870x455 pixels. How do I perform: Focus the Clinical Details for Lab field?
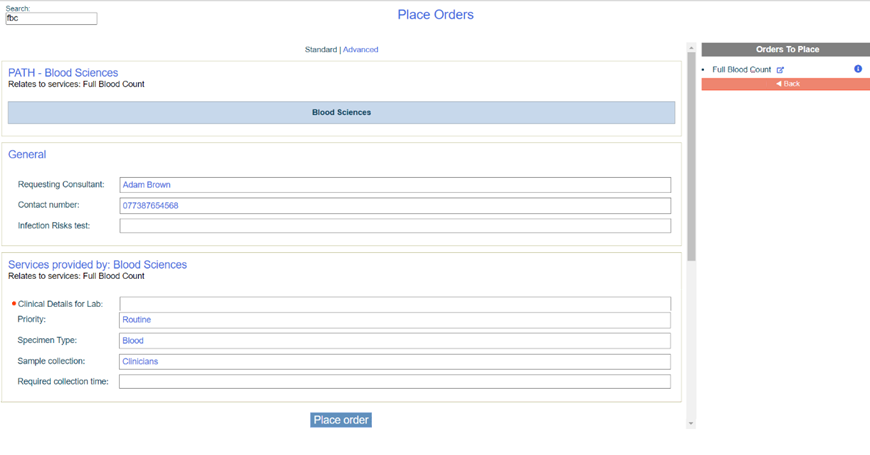[x=394, y=304]
